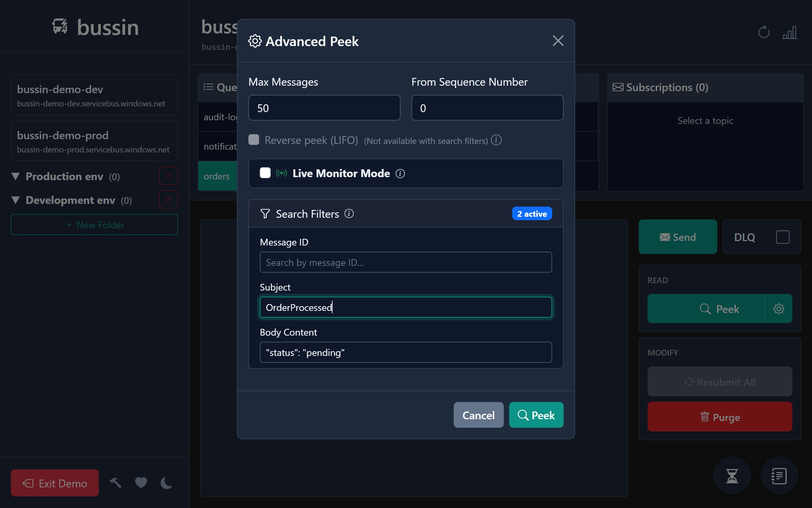812x508 pixels.
Task: Click the Max Messages field
Action: tap(324, 108)
